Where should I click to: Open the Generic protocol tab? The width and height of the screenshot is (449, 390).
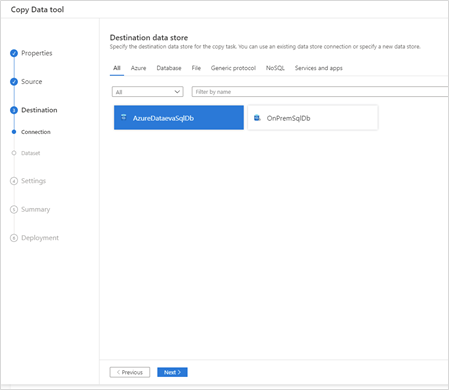tap(233, 68)
